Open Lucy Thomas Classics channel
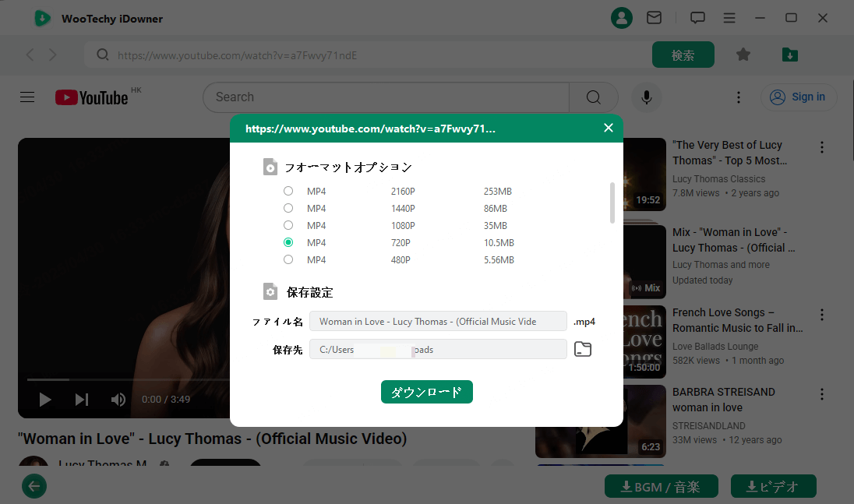The image size is (854, 504). [718, 179]
